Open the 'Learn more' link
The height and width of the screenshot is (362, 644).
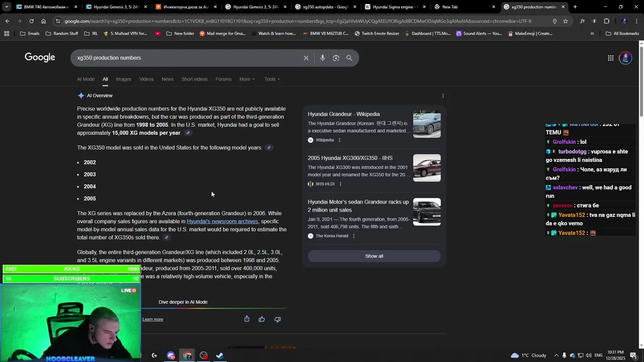coord(152,319)
